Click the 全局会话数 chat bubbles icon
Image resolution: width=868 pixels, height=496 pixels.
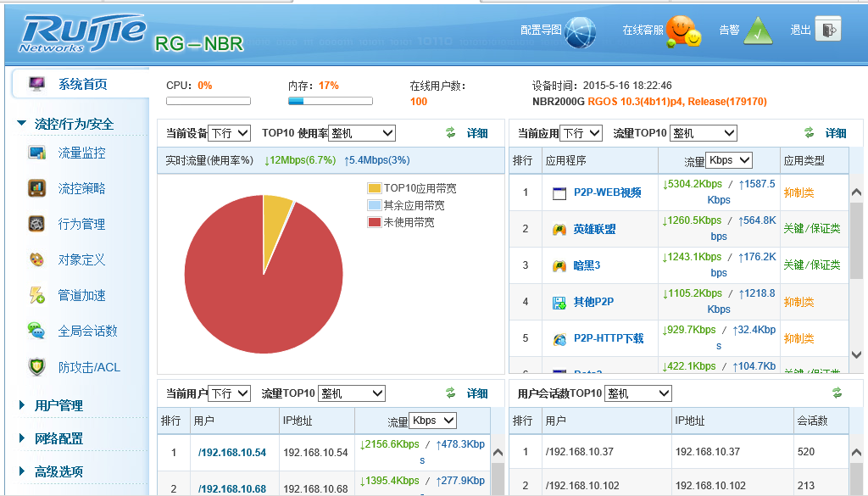(x=36, y=331)
